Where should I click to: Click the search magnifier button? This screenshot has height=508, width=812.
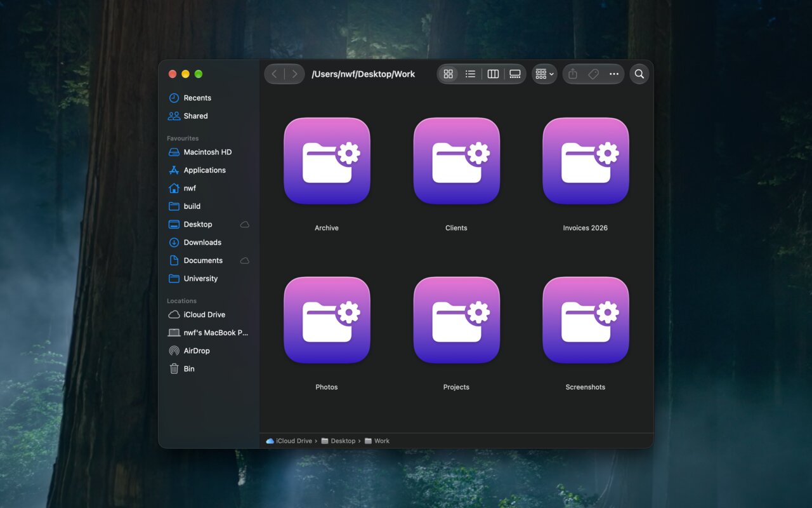click(x=639, y=74)
